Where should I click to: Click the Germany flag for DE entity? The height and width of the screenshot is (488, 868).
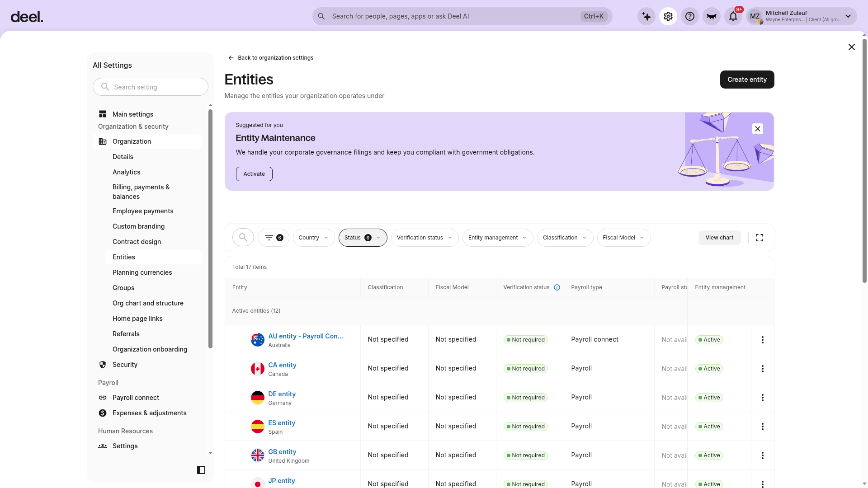point(258,398)
